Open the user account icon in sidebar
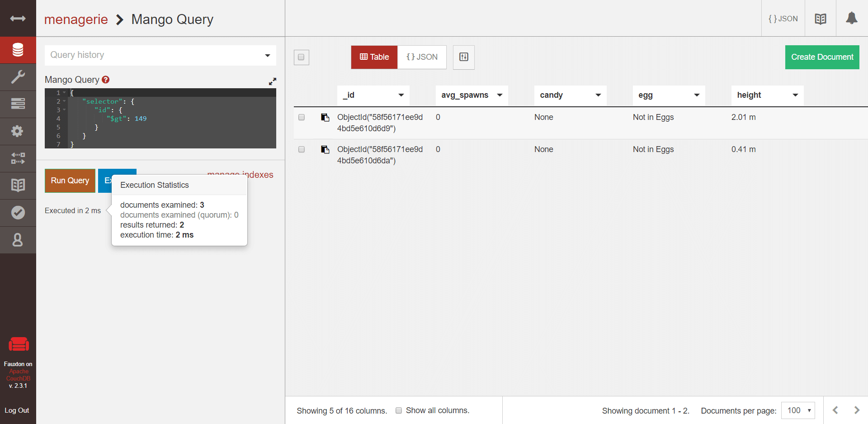The width and height of the screenshot is (868, 424). click(18, 240)
